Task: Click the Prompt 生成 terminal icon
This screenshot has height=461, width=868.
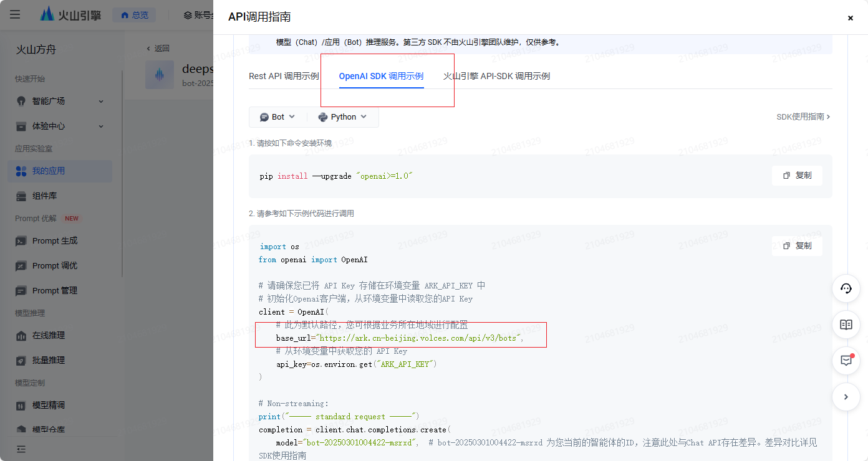Action: tap(21, 240)
